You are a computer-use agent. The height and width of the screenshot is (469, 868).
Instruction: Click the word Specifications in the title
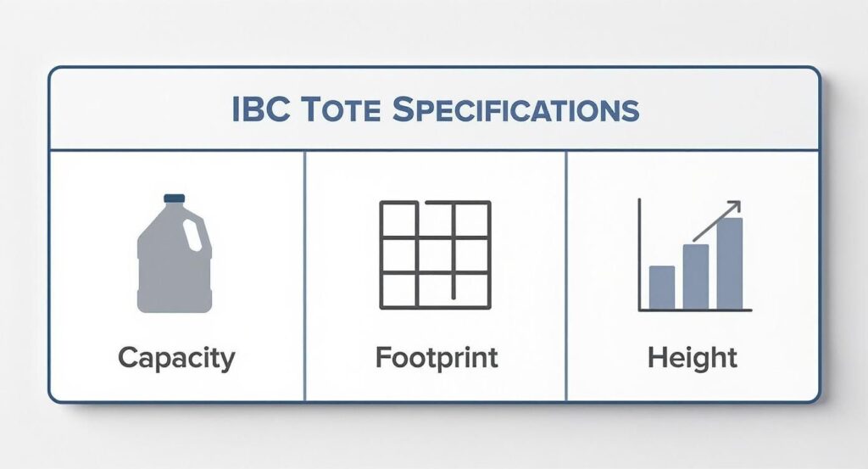(x=515, y=109)
